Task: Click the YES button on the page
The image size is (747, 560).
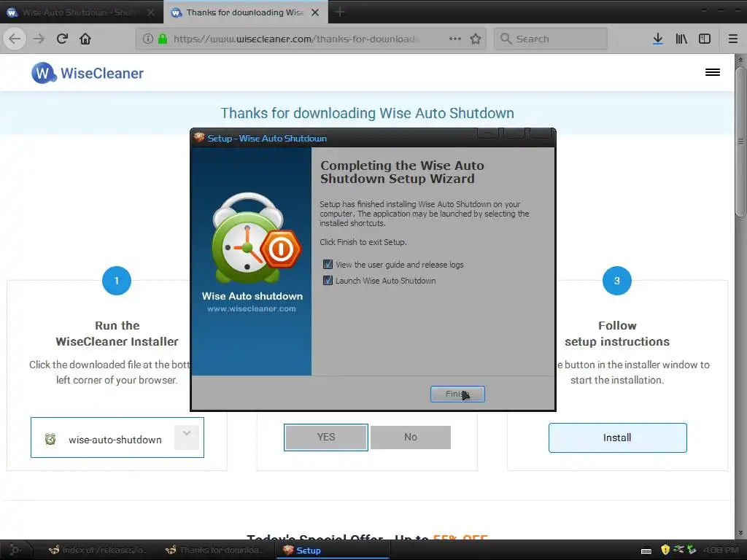Action: [x=326, y=437]
